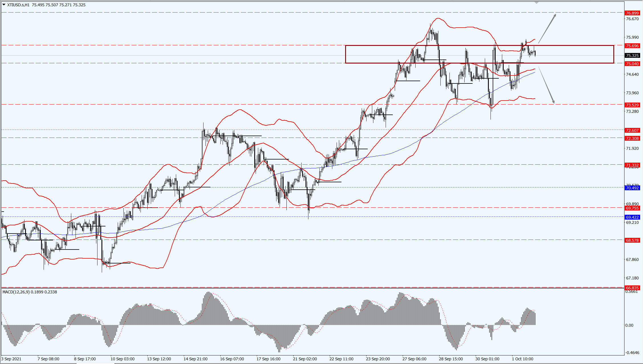Image resolution: width=643 pixels, height=364 pixels.
Task: Click the 73.960 value on price axis
Action: tap(632, 93)
